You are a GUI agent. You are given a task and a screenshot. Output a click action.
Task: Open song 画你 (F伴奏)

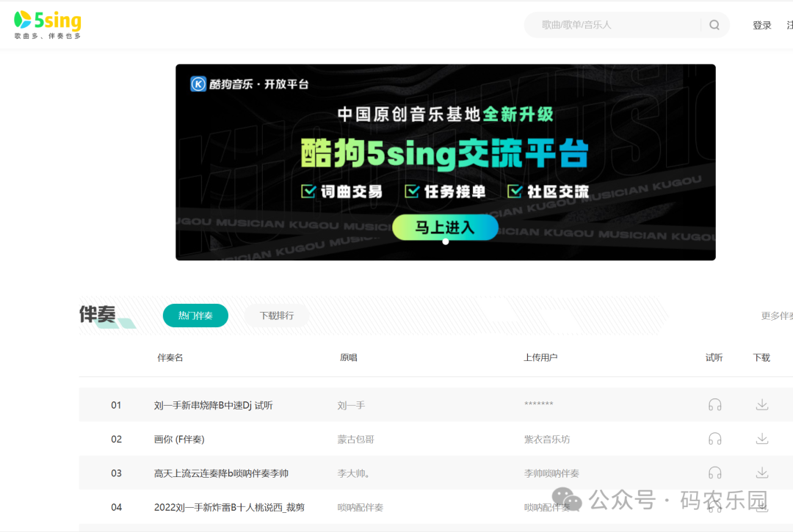(179, 439)
